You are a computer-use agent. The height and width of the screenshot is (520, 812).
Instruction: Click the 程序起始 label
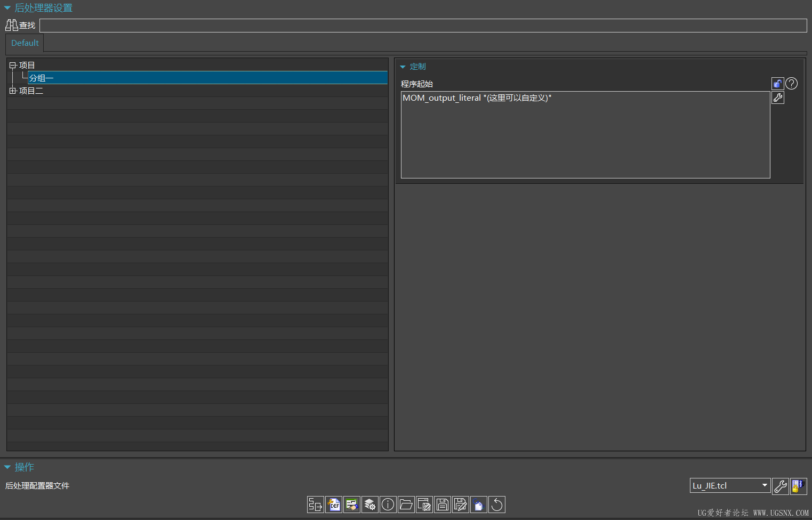(x=417, y=84)
